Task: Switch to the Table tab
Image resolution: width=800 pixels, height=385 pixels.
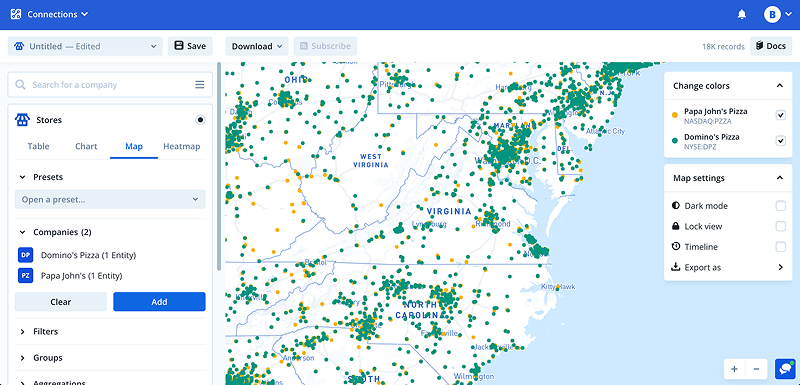Action: coord(38,146)
